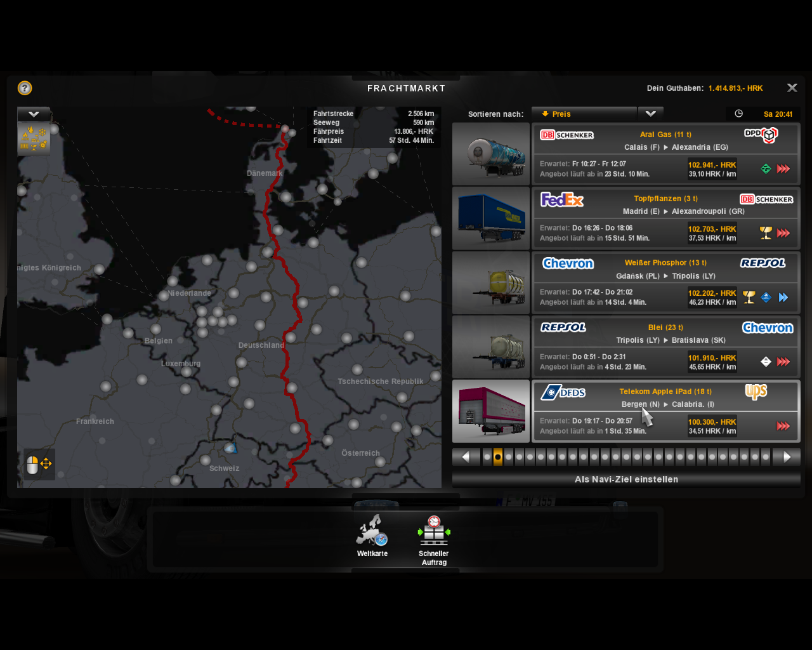Click the trophy icon on Topfpflanzen offer
The height and width of the screenshot is (650, 812).
pos(766,233)
